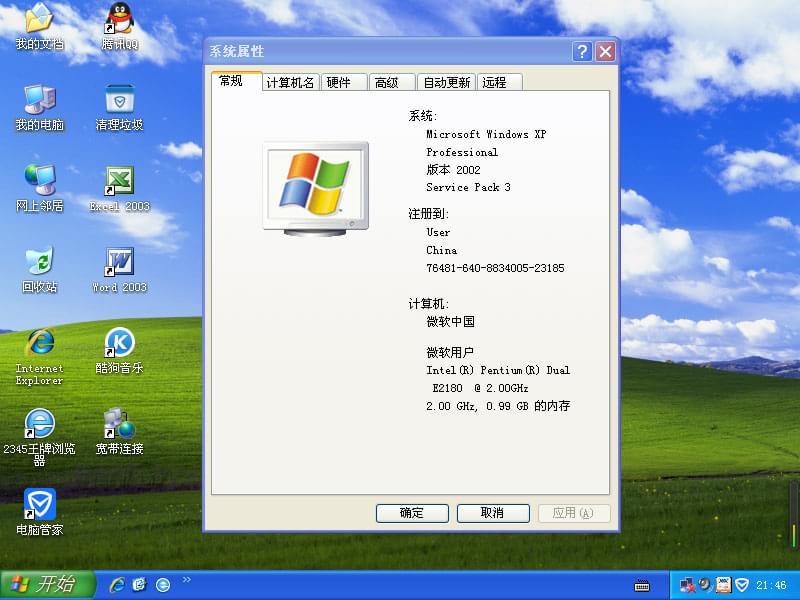The image size is (800, 600).
Task: Open the 开始 start menu
Action: tap(48, 585)
